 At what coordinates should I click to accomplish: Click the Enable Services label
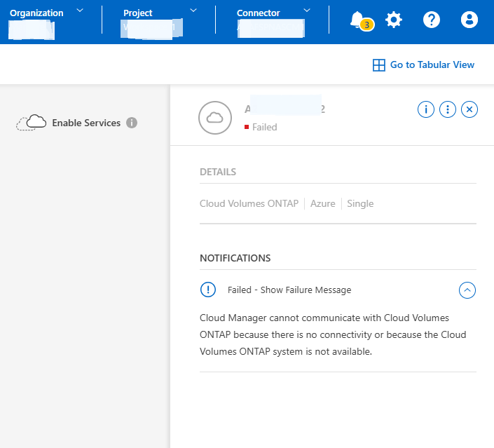[x=86, y=123]
